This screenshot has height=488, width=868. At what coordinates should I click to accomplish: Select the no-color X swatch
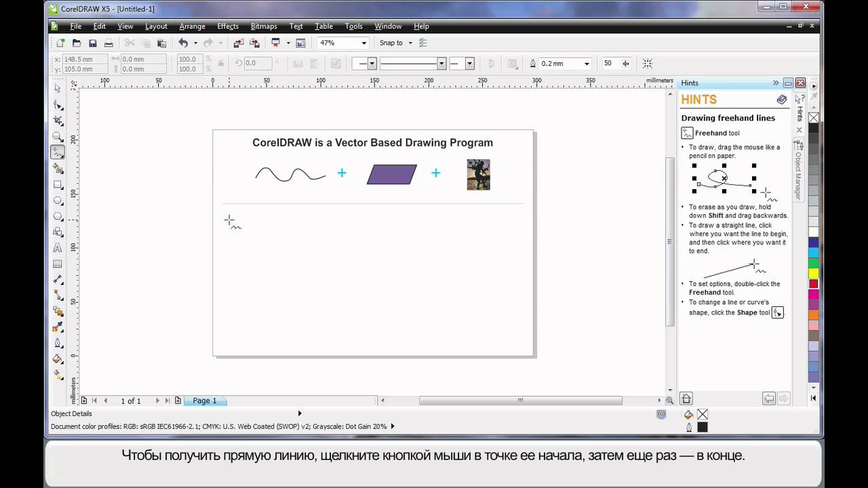point(814,118)
